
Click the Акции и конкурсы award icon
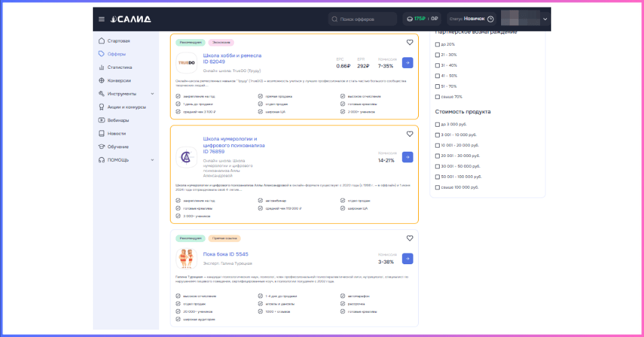[101, 106]
